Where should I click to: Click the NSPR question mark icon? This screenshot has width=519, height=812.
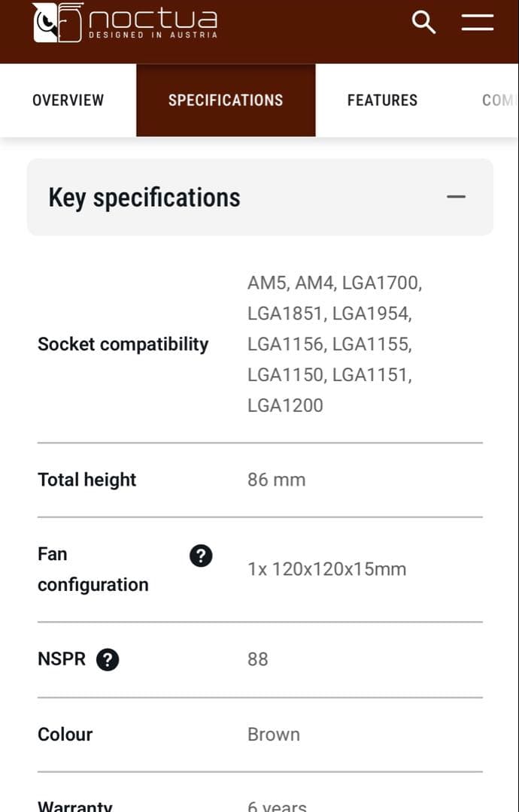(x=108, y=660)
